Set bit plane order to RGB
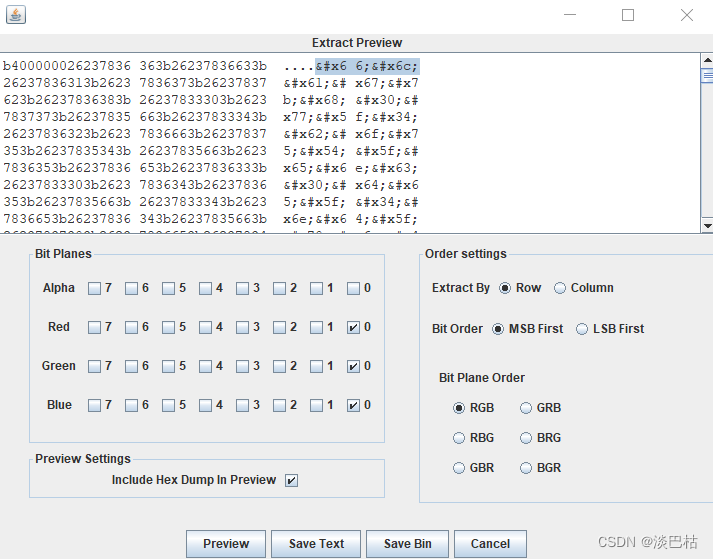This screenshot has width=713, height=559. [459, 408]
